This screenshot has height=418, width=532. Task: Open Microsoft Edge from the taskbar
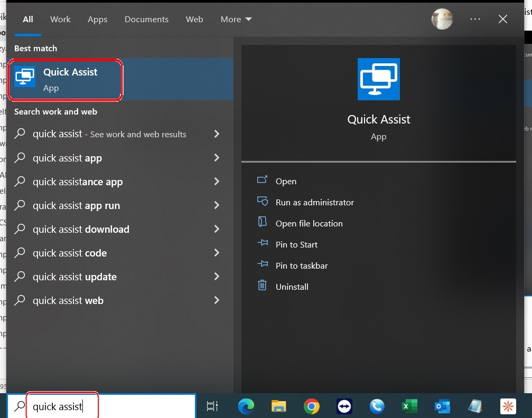[246, 406]
